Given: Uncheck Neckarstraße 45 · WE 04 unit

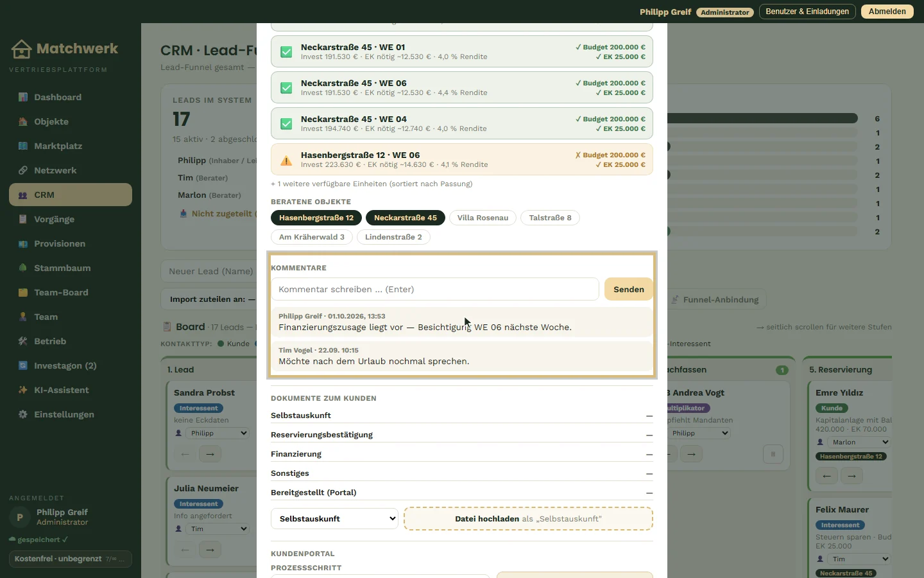Looking at the screenshot, I should (286, 123).
